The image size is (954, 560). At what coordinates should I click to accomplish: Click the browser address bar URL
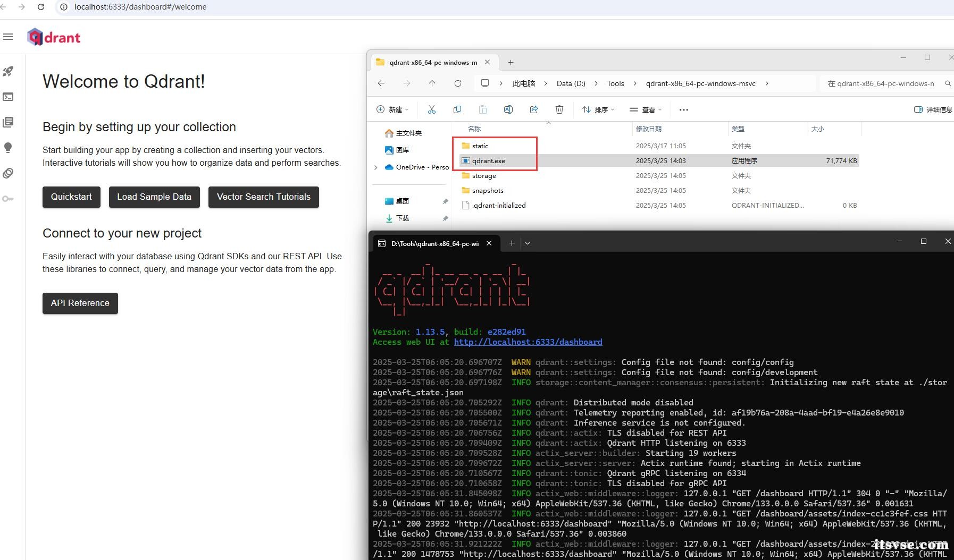coord(140,7)
